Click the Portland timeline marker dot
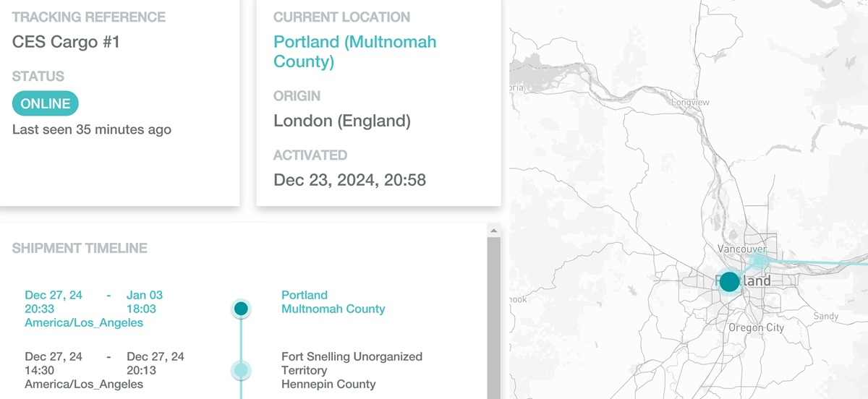The height and width of the screenshot is (399, 868). pos(241,309)
